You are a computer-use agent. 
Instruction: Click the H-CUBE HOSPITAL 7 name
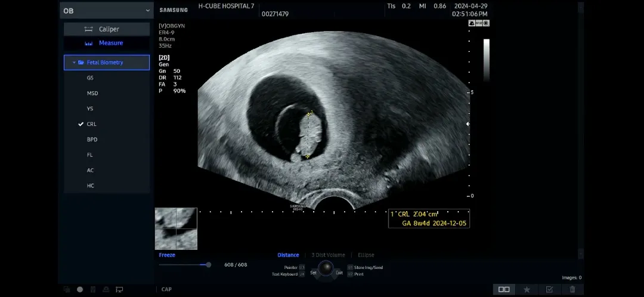pyautogui.click(x=227, y=6)
